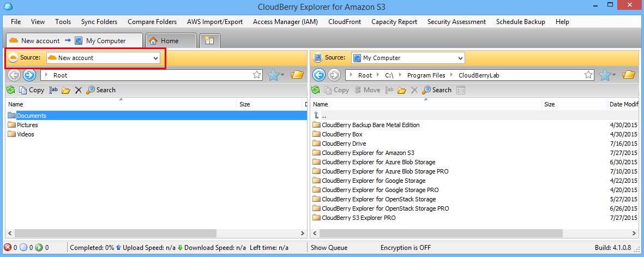
Task: Click the computer icon beside right Source label
Action: pos(317,58)
